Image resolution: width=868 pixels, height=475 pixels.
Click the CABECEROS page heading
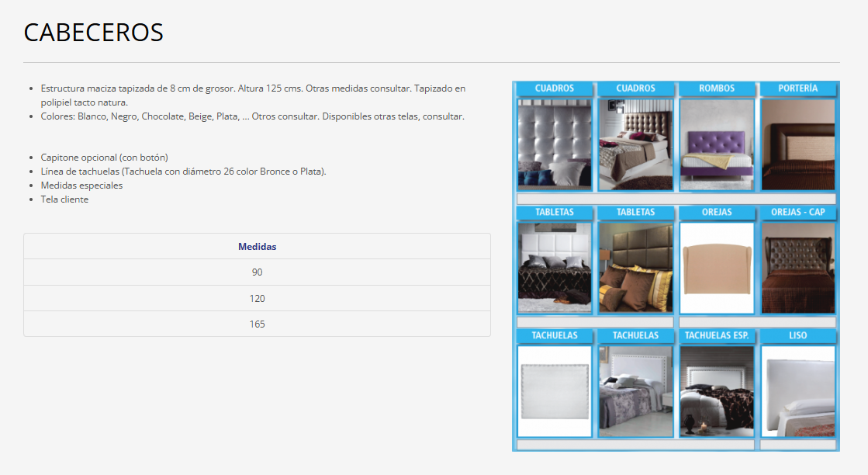pyautogui.click(x=94, y=33)
